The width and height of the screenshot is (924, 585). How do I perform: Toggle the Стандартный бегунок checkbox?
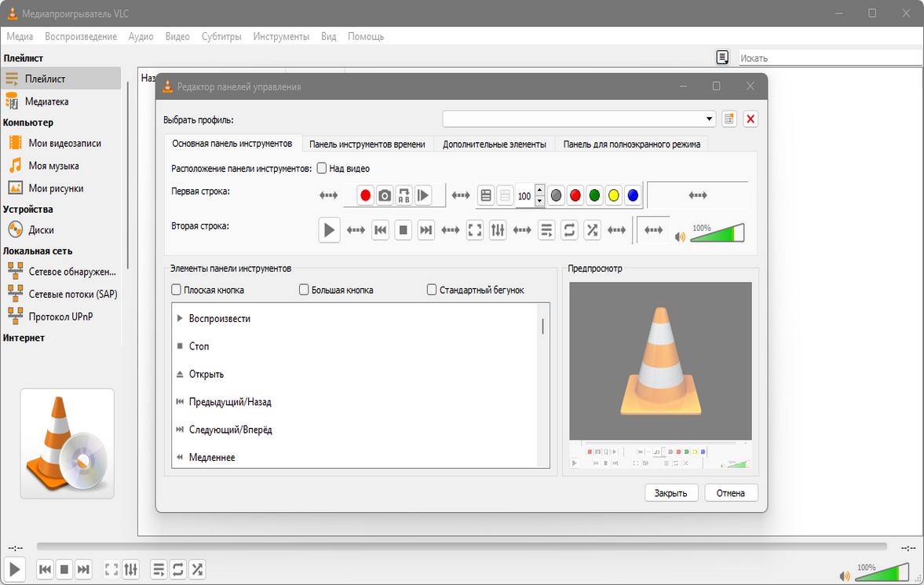432,290
